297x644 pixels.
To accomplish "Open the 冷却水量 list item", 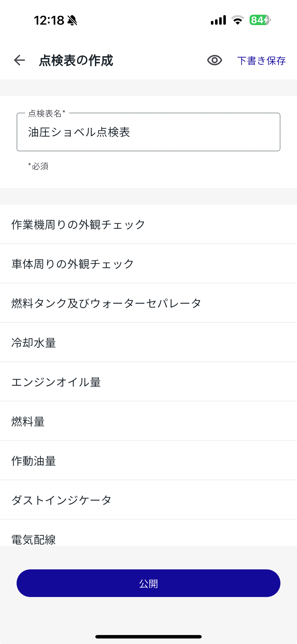I will pos(148,342).
